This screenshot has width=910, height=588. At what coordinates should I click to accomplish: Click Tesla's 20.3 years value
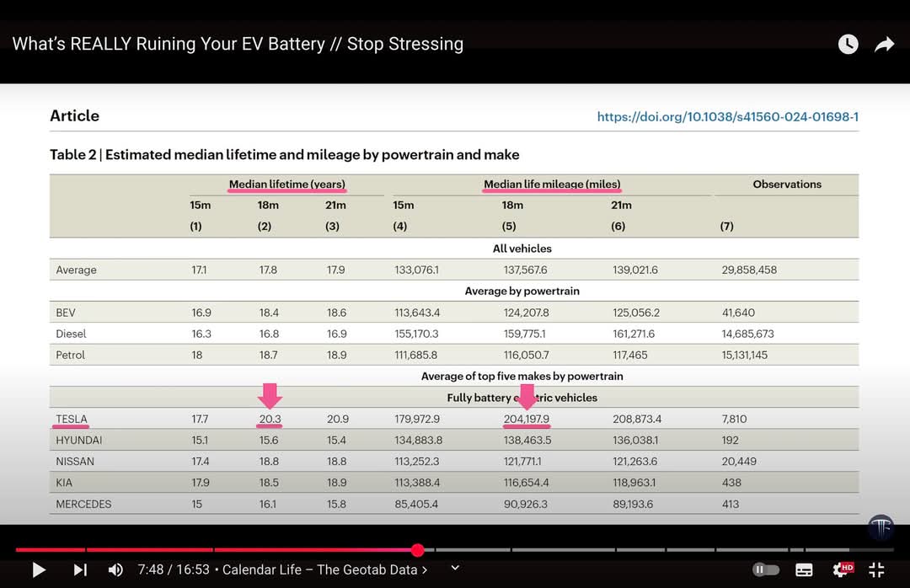[270, 419]
